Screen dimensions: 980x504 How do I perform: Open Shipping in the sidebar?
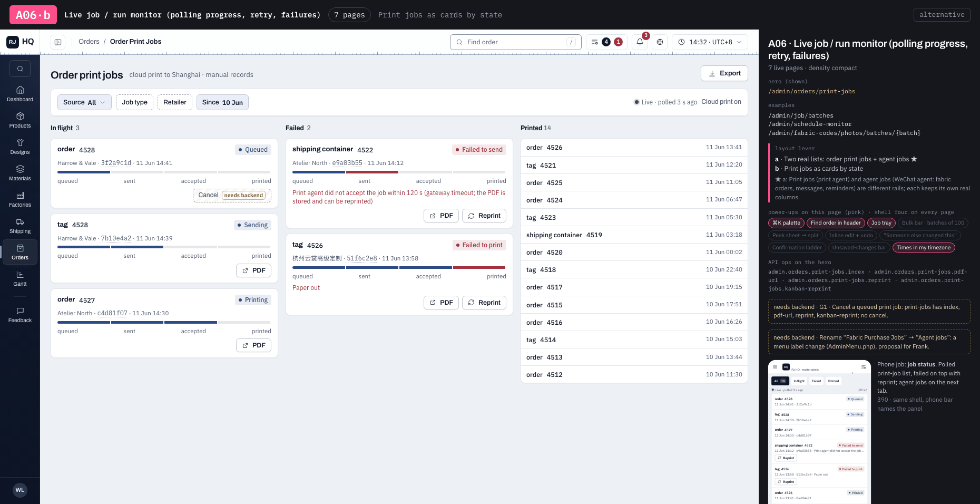click(20, 226)
